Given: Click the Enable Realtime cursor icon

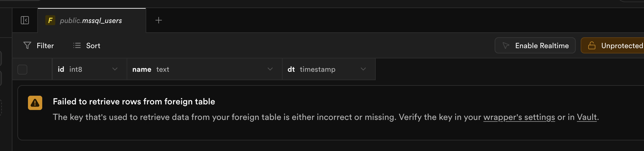Looking at the screenshot, I should point(506,46).
